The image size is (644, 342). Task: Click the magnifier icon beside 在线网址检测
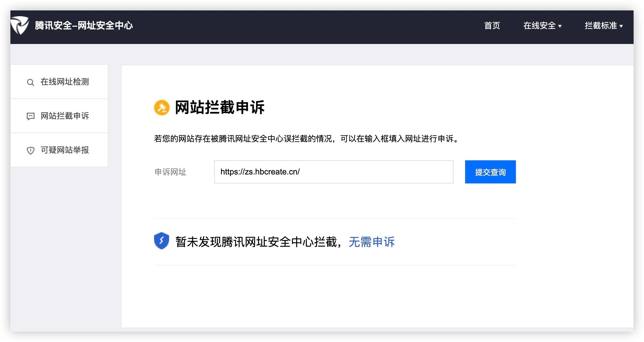tap(30, 82)
